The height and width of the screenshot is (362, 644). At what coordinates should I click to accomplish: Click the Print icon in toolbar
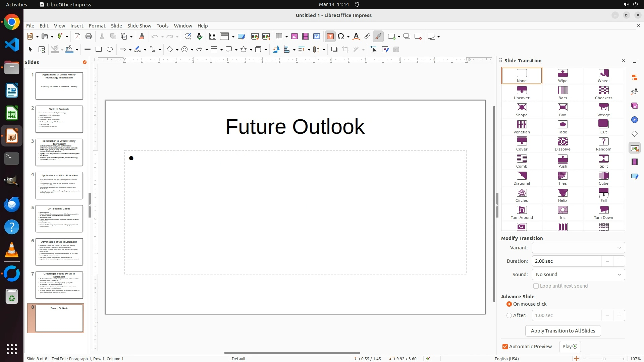click(89, 37)
